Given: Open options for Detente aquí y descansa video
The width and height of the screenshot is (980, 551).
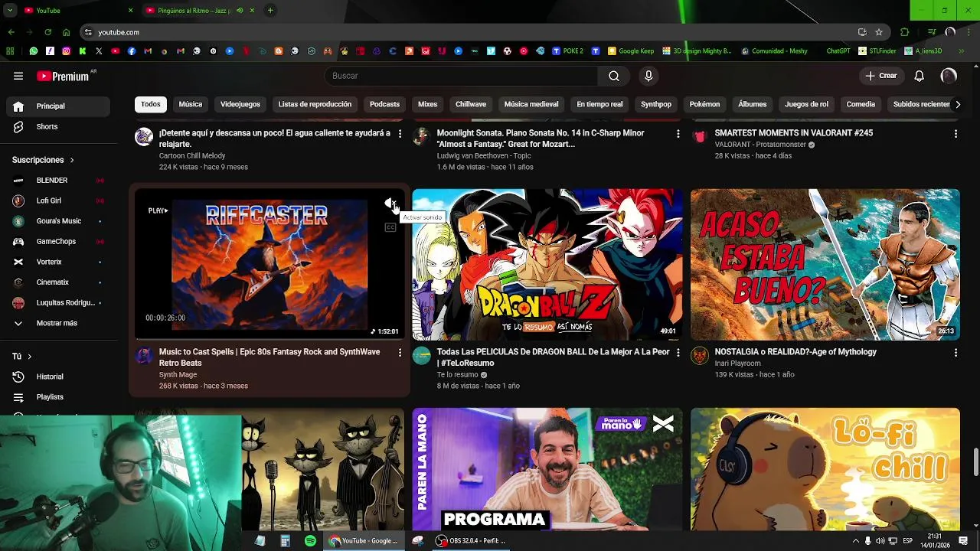Looking at the screenshot, I should [x=400, y=133].
